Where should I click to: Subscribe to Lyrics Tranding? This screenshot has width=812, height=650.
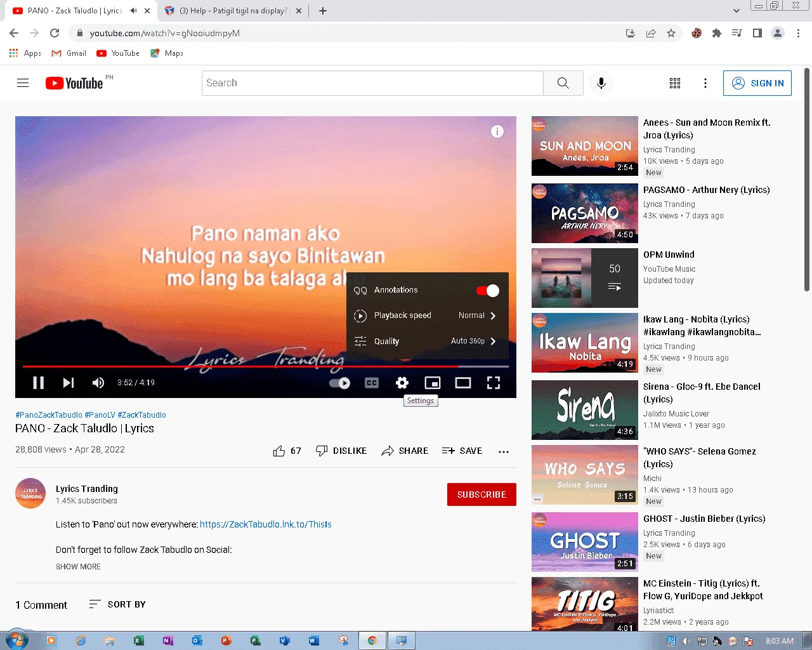[481, 494]
